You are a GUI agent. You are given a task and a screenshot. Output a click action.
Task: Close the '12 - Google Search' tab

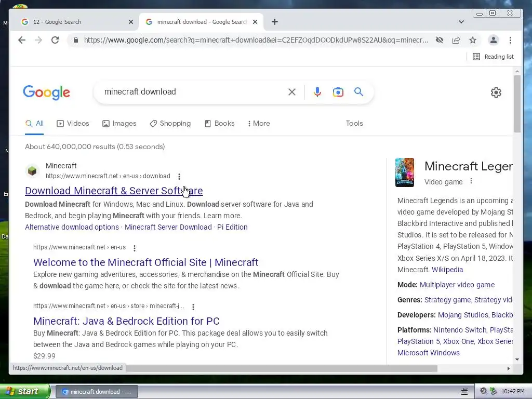point(131,22)
